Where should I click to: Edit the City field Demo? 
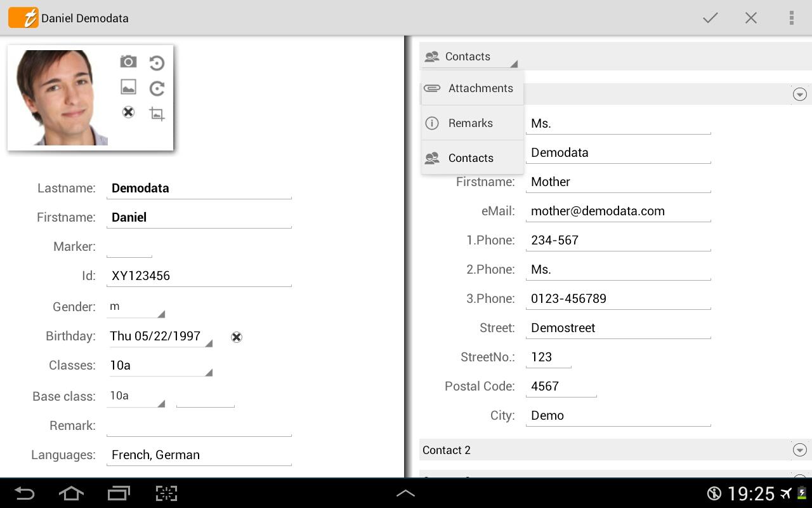click(x=619, y=415)
